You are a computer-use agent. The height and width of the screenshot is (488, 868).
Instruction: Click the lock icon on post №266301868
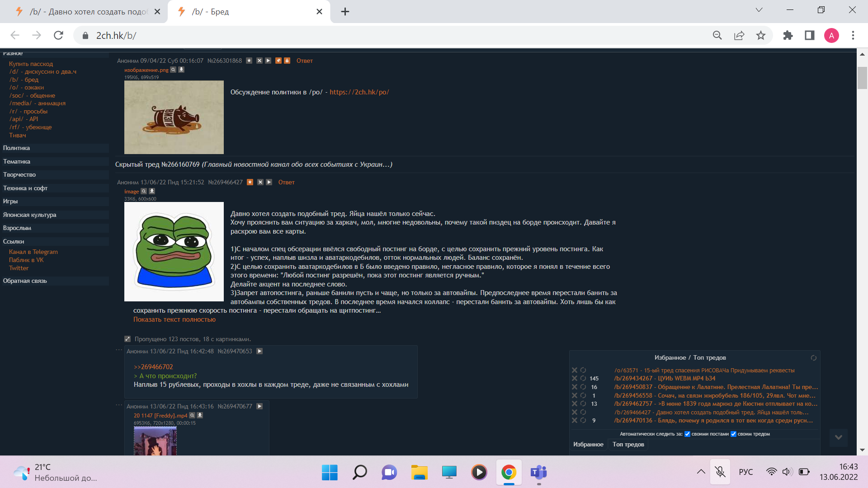click(x=287, y=61)
